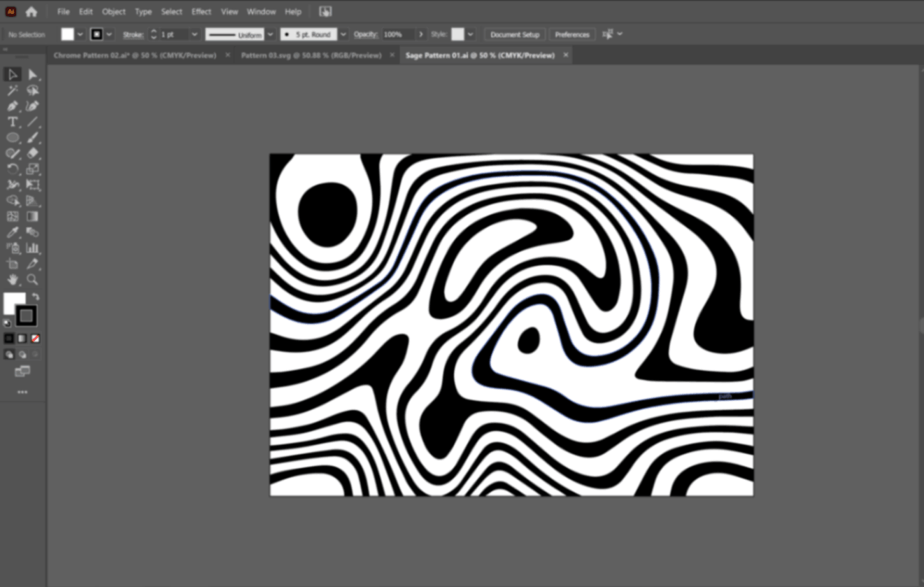Screen dimensions: 924x587
Task: Click the search/arrange documents icon in menu bar
Action: 325,12
